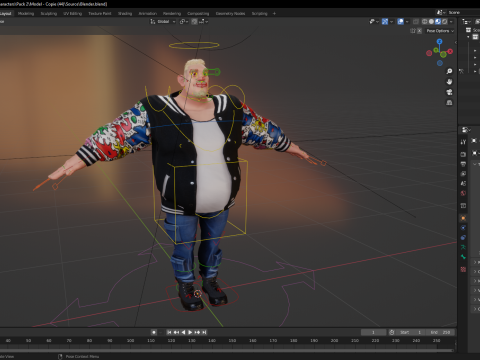480x360 pixels.
Task: Open the Pose Options dropdown
Action: point(440,31)
